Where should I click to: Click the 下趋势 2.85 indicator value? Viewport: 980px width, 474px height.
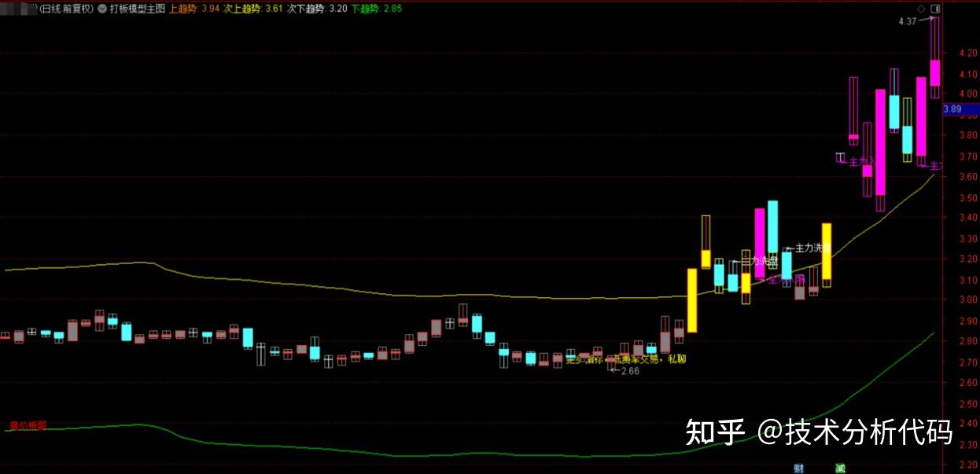tap(376, 9)
